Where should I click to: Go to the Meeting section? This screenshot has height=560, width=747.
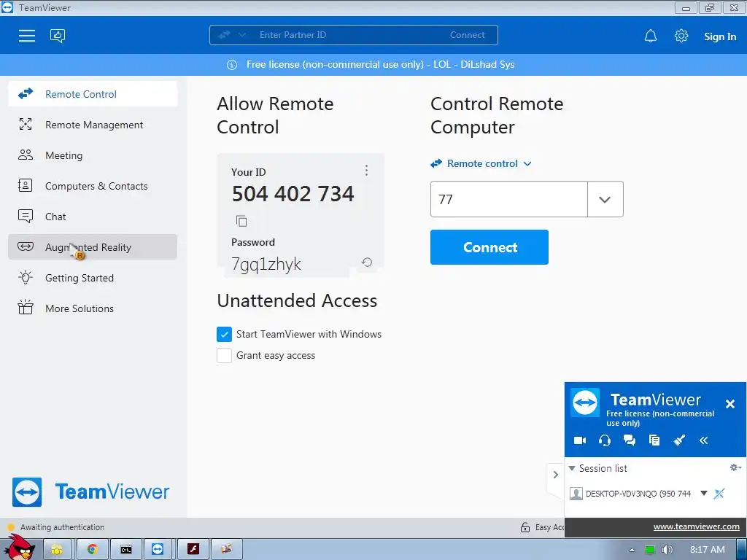click(x=93, y=155)
